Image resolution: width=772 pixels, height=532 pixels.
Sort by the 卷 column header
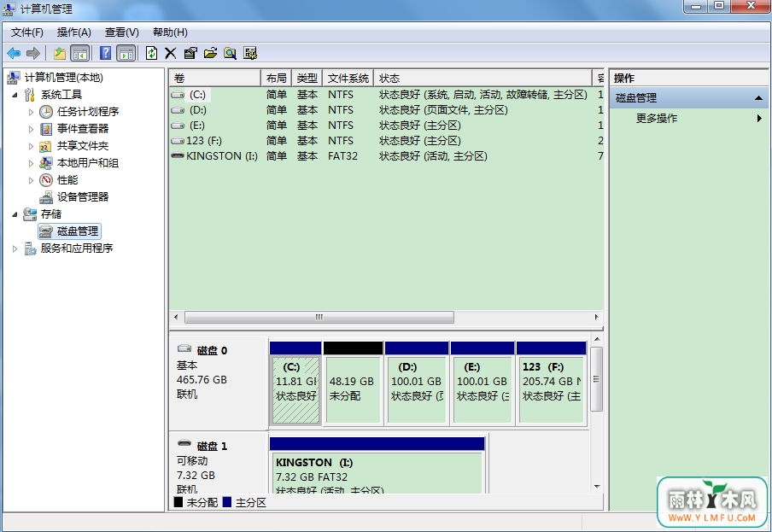tap(215, 78)
